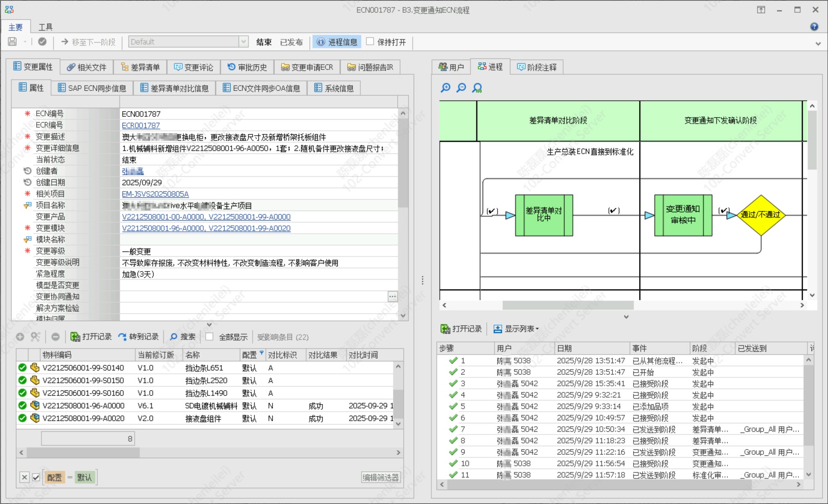Uncheck the 配置 = 默认 filter checkbox
Image resolution: width=828 pixels, height=504 pixels.
coord(36,477)
